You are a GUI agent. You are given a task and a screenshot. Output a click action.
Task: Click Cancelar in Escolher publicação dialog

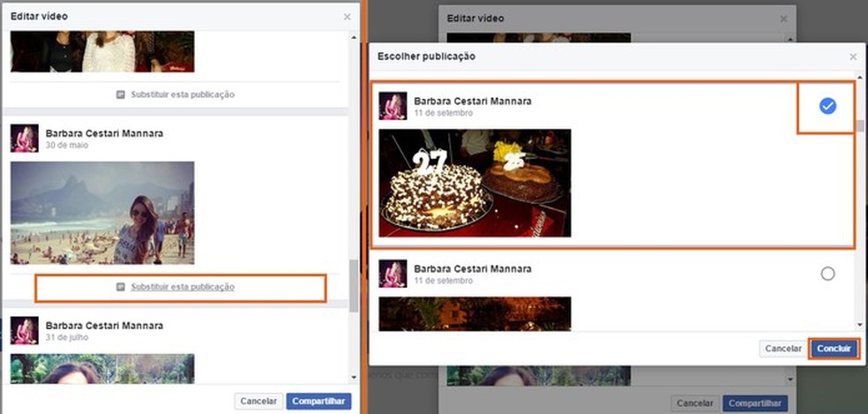783,349
